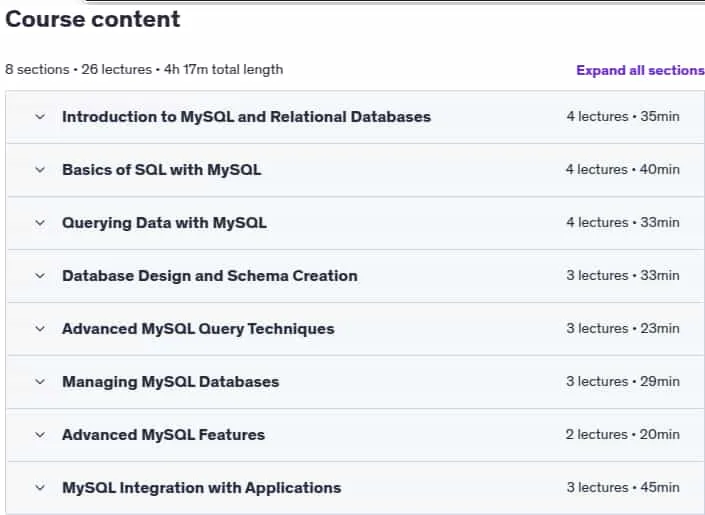Expand the Advanced MySQL Query Techniques chevron

pos(40,329)
